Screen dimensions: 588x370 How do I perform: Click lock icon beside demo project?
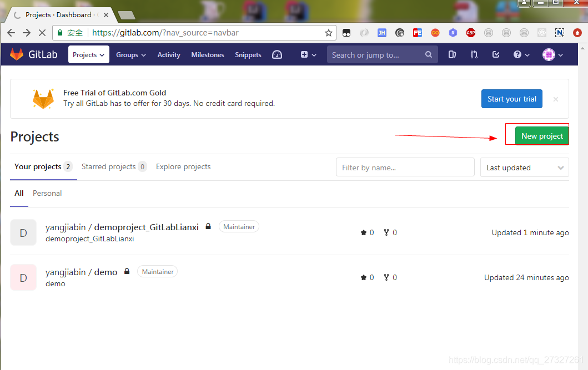[127, 271]
